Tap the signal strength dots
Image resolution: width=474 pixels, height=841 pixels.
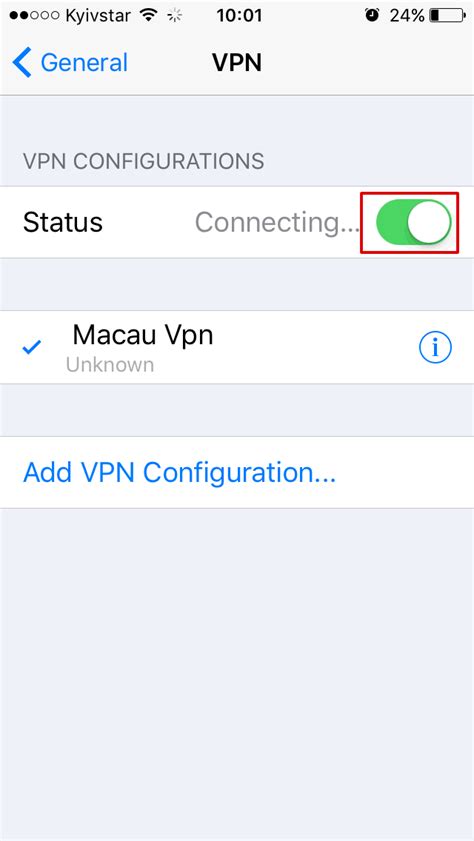pos(34,16)
